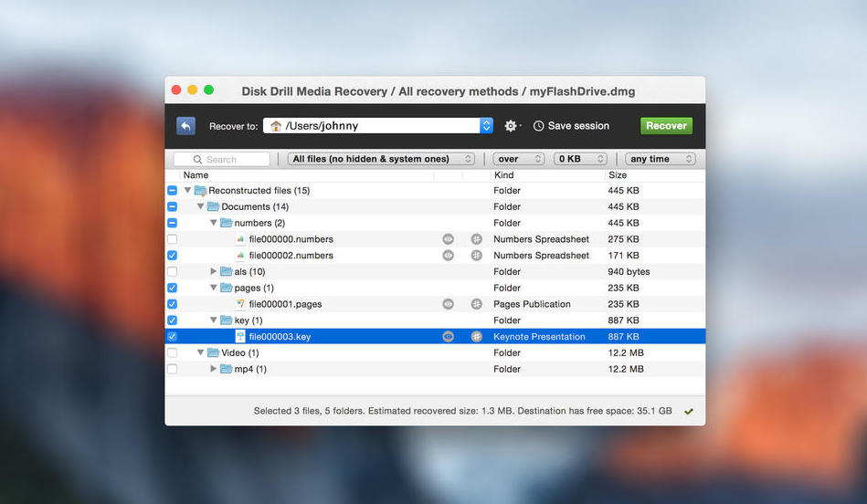Open the 0 KB size dropdown
The image size is (867, 504).
(580, 159)
